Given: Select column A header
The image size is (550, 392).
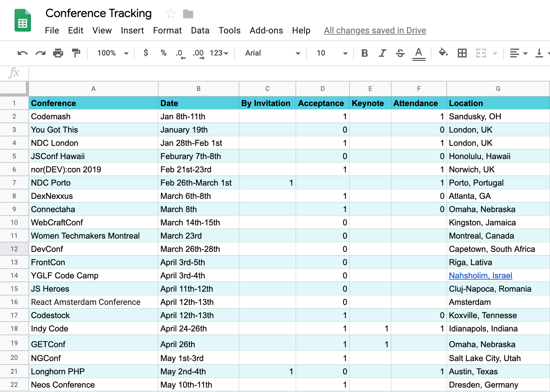Looking at the screenshot, I should 93,89.
